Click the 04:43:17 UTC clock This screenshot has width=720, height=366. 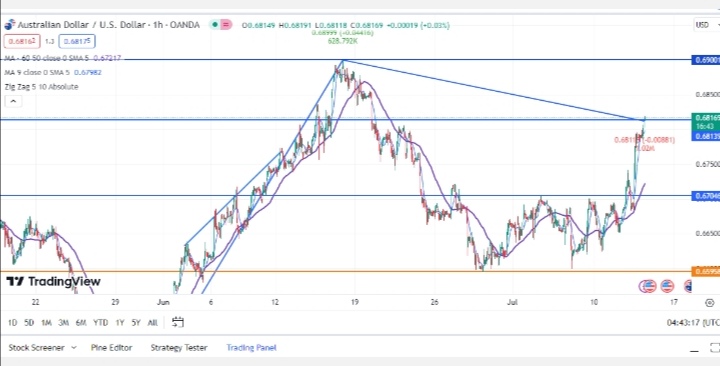693,323
